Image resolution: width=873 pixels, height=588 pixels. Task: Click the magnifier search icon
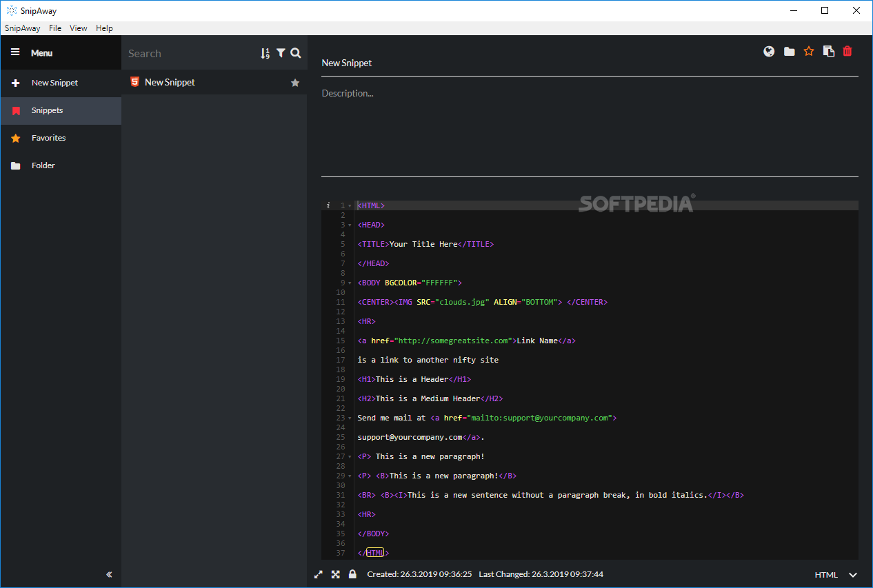(x=296, y=53)
